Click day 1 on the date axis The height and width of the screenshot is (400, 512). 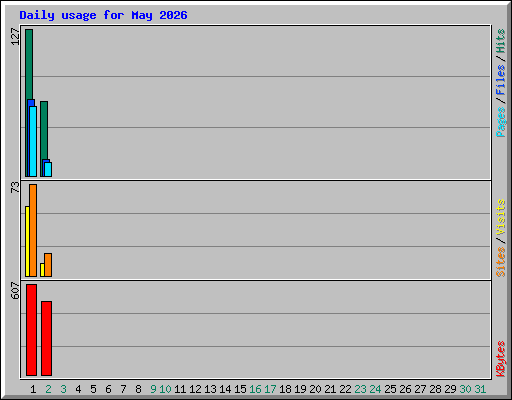coord(33,389)
